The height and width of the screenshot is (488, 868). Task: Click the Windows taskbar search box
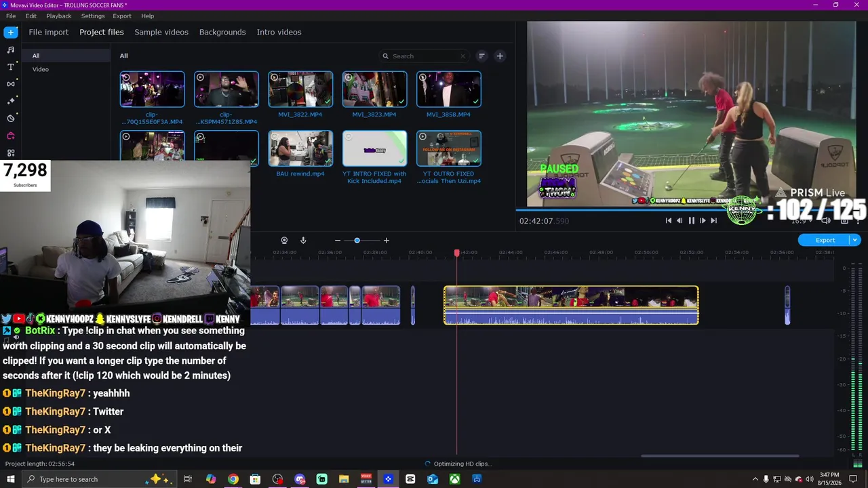[100, 479]
